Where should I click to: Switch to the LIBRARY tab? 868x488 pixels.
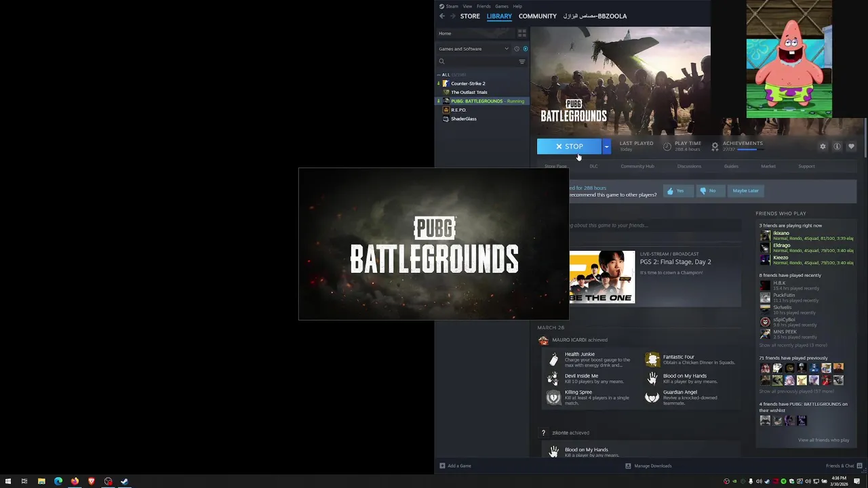coord(499,16)
